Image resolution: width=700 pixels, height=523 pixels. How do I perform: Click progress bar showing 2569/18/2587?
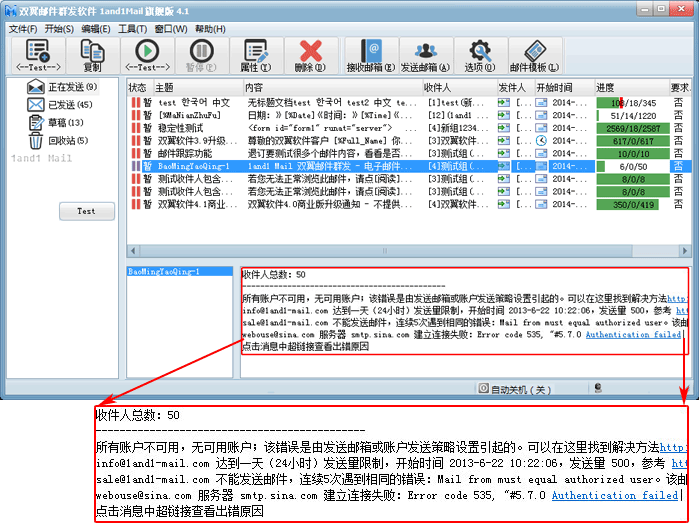tap(633, 129)
